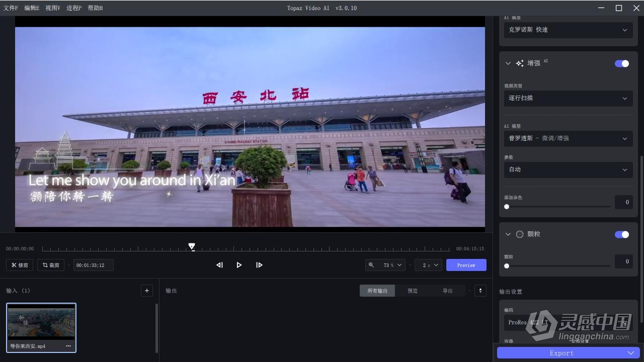Open options via ... on 等你来西安.mp4

click(x=68, y=346)
